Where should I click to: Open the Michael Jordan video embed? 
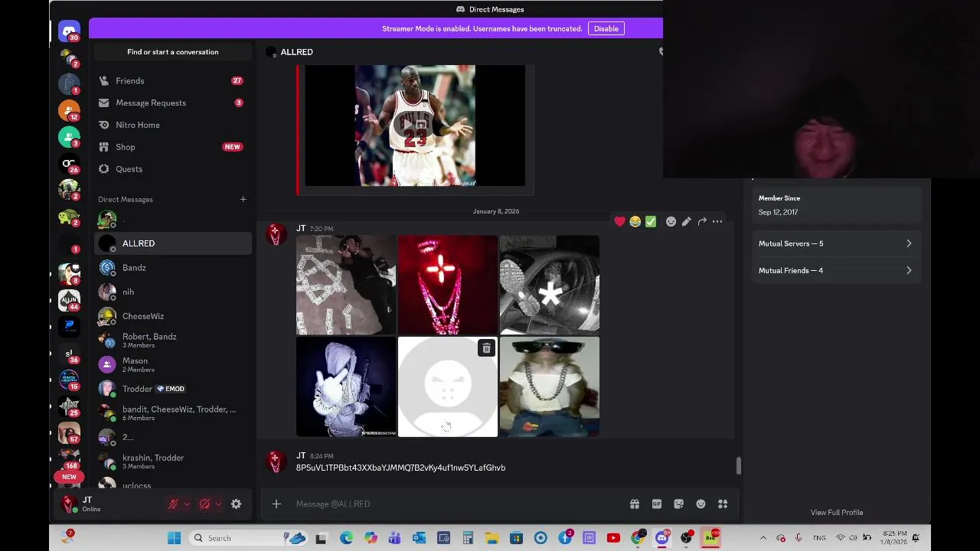pyautogui.click(x=415, y=126)
